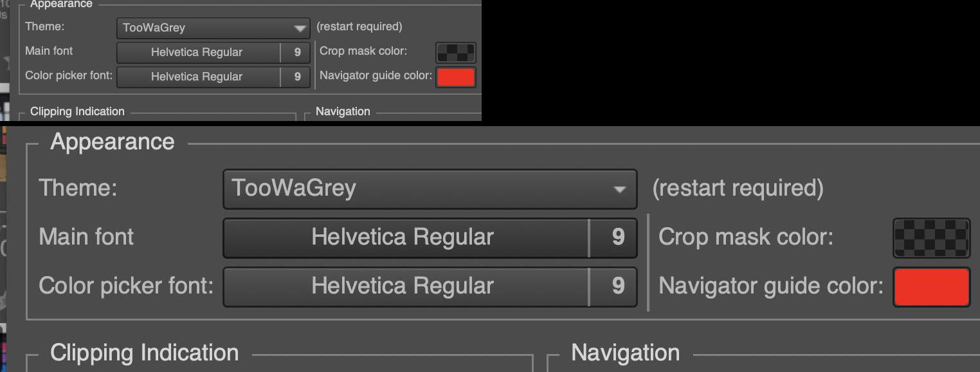This screenshot has height=372, width=980.
Task: Click the small panel's Theme dropdown arrow
Action: (x=300, y=28)
